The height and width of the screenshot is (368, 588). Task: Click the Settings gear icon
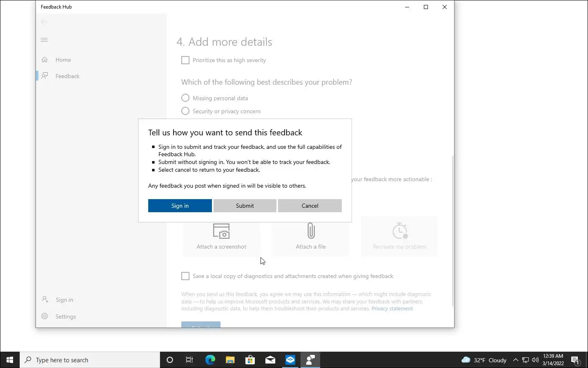(x=45, y=316)
